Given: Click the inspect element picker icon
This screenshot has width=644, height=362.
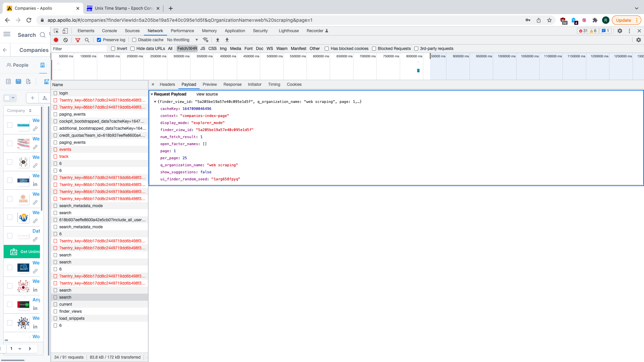Looking at the screenshot, I should [x=56, y=31].
